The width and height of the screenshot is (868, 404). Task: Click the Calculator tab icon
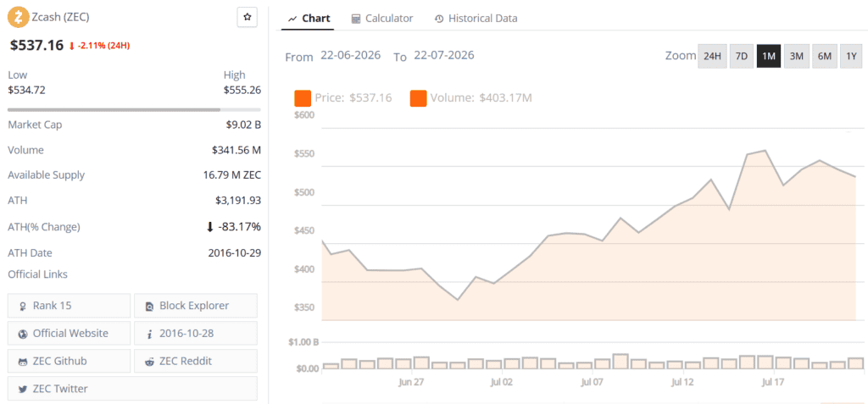356,19
